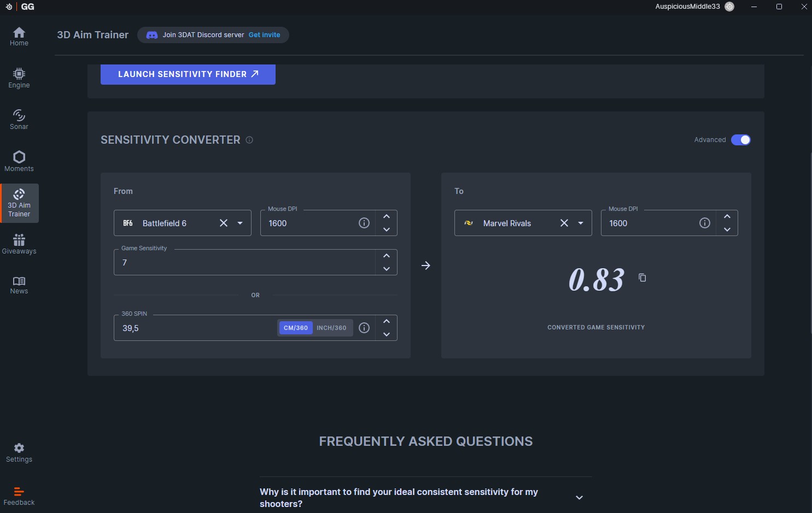This screenshot has height=513, width=812.
Task: Open the News tab
Action: pyautogui.click(x=19, y=285)
